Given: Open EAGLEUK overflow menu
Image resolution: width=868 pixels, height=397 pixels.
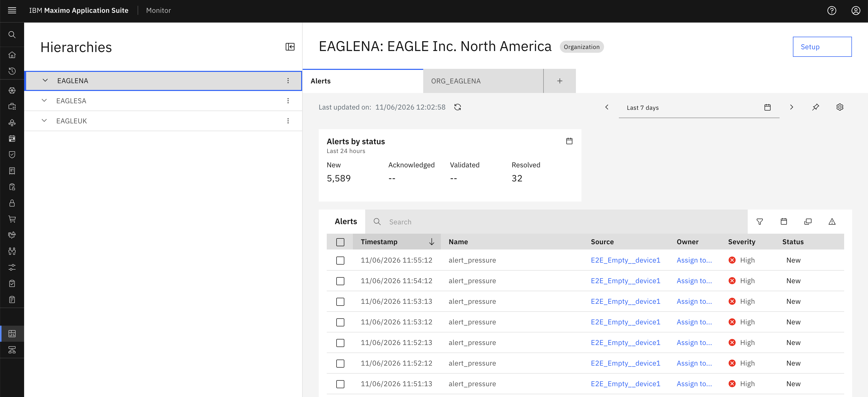Looking at the screenshot, I should [x=288, y=121].
